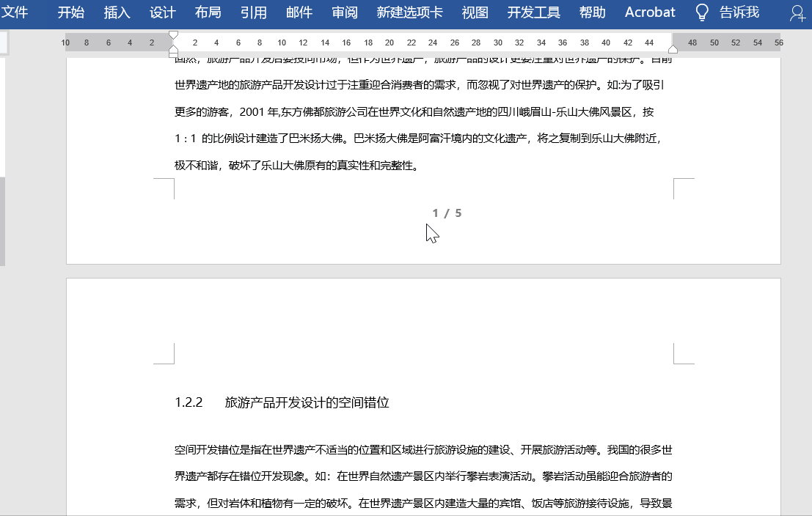The width and height of the screenshot is (812, 516).
Task: Switch to the 开始 ribbon tab
Action: pos(71,12)
